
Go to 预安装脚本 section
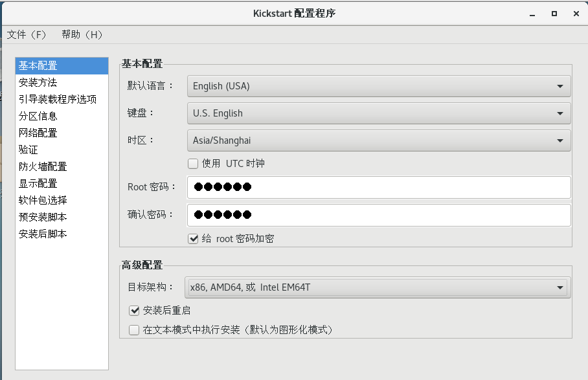[62, 218]
